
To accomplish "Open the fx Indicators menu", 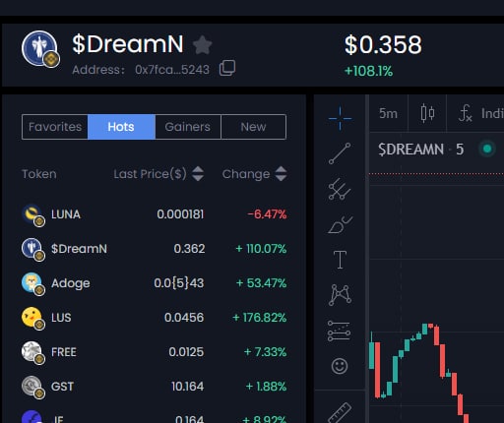I will pos(480,113).
